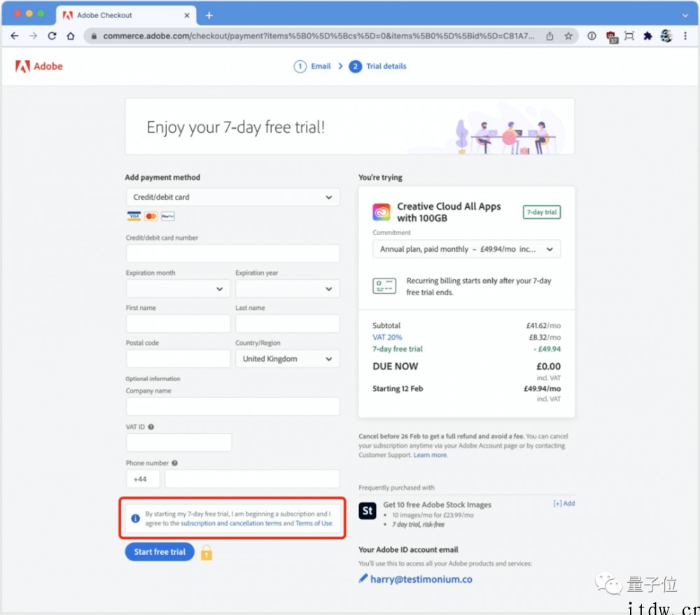Click the Adobe Stock St icon

point(367,511)
